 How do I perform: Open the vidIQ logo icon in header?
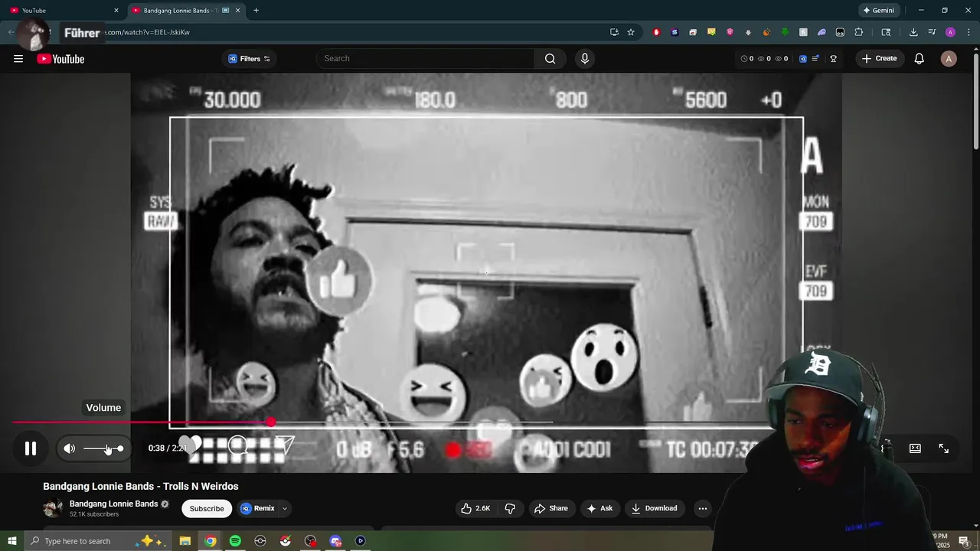click(x=803, y=59)
